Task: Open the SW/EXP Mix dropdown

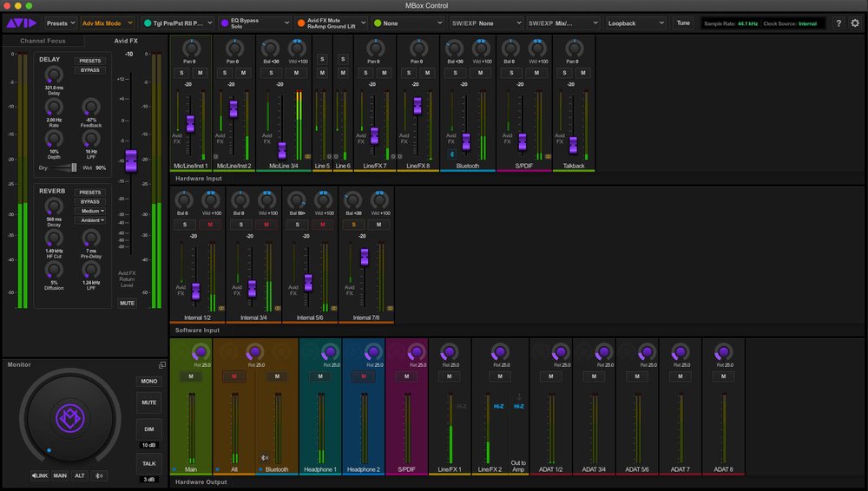Action: click(x=563, y=23)
